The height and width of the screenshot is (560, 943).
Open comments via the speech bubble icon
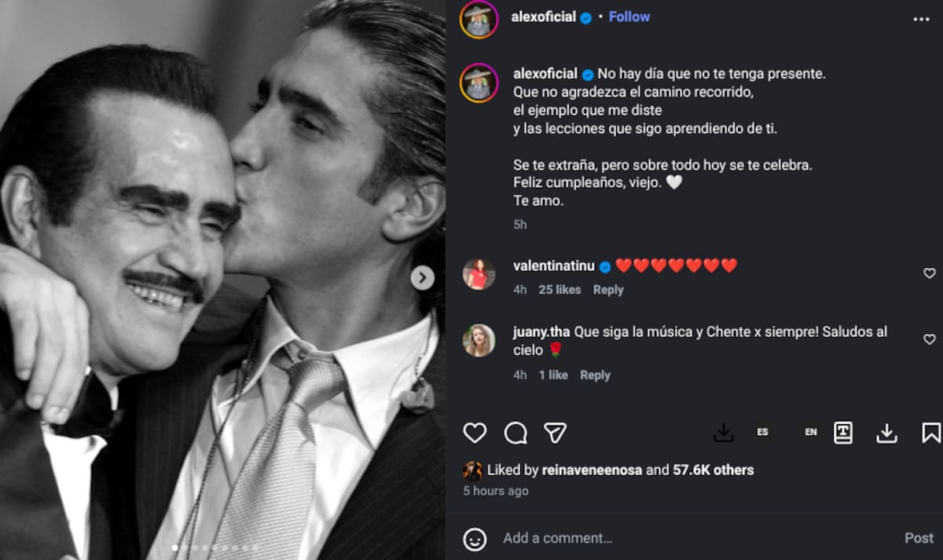[x=515, y=433]
